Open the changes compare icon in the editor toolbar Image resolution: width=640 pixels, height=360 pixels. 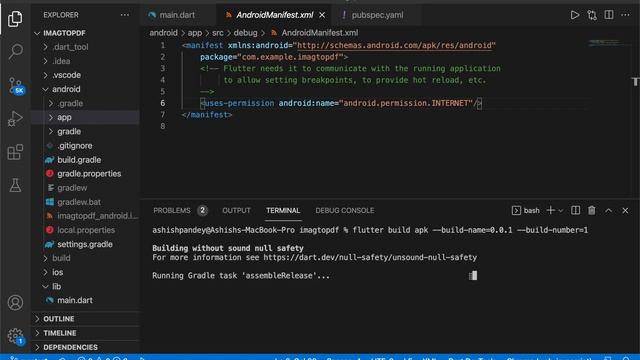coord(592,15)
